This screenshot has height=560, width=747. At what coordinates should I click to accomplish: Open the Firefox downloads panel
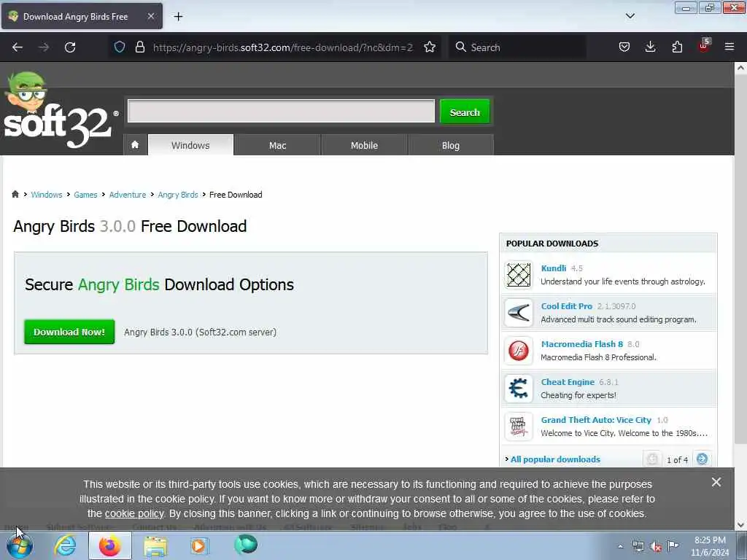click(x=650, y=47)
